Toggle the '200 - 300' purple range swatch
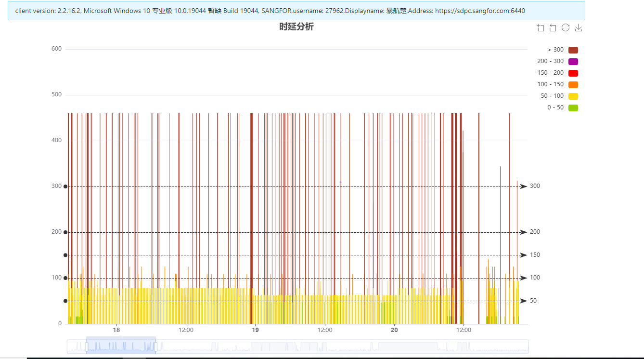644x359 pixels. click(x=573, y=62)
